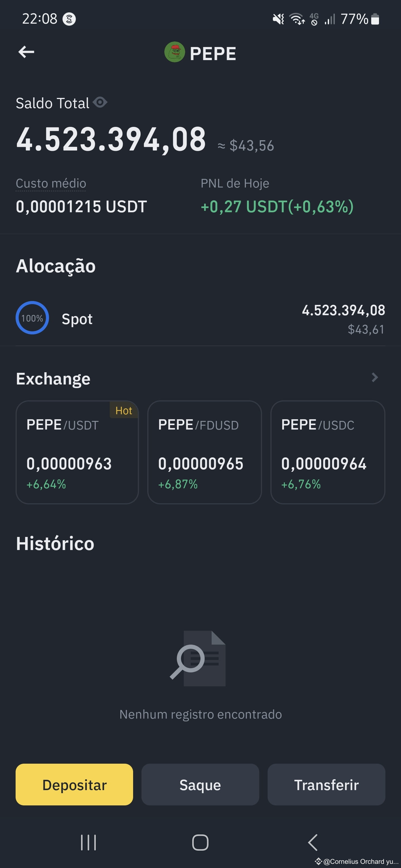Screen dimensions: 401x868
Task: Tap the 100% Spot allocation ring
Action: [x=32, y=318]
